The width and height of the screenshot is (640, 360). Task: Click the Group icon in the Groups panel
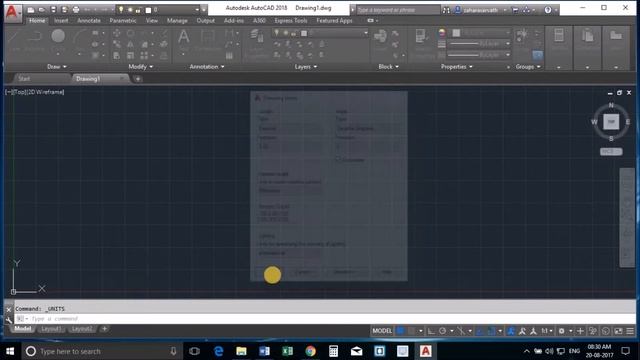click(522, 36)
